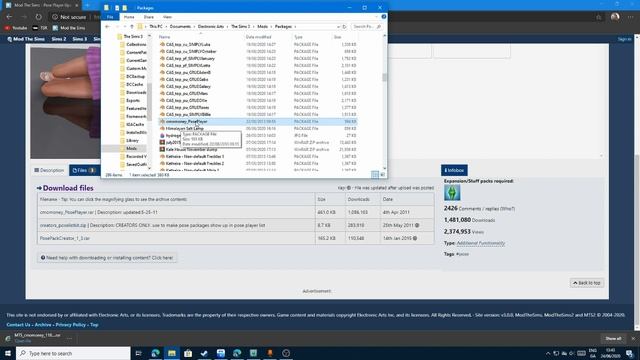Click the Windows taskbar search box
Viewport: 640px width, 360px height.
tap(73, 353)
